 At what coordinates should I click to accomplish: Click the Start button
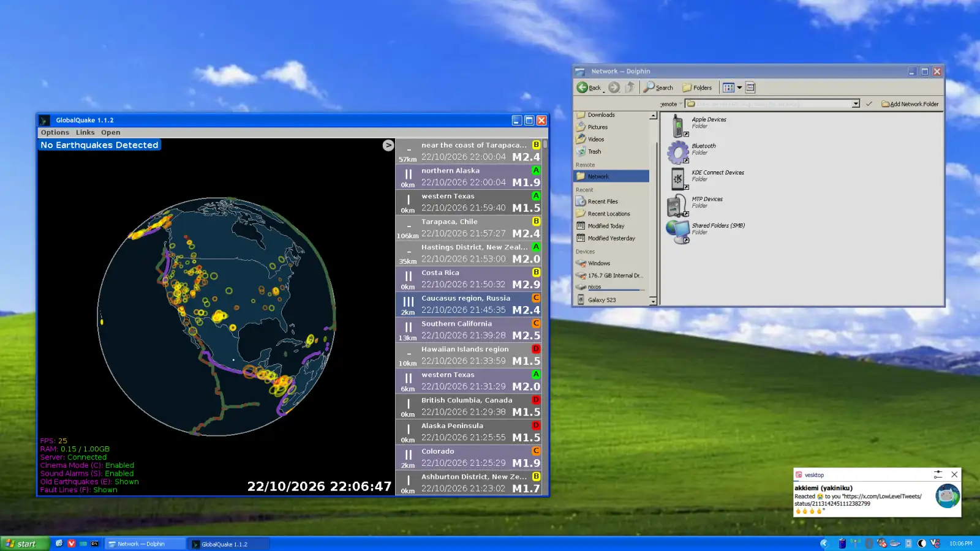coord(24,544)
